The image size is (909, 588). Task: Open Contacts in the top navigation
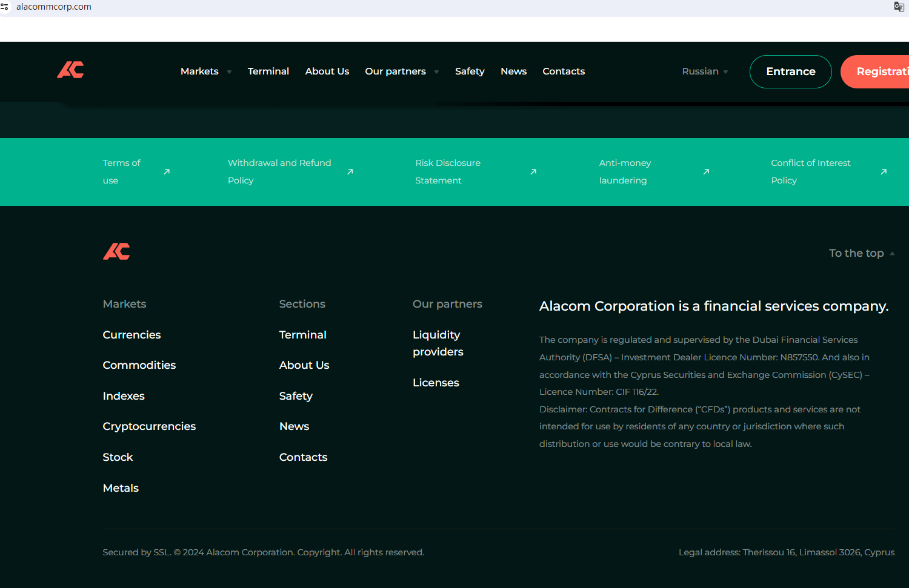click(564, 71)
